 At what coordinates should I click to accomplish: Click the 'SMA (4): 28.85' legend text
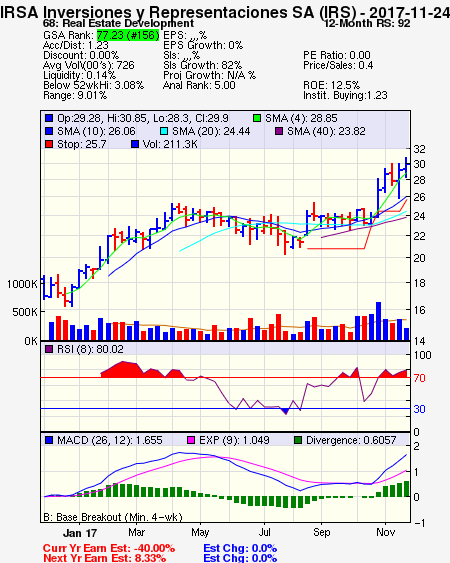pos(301,118)
